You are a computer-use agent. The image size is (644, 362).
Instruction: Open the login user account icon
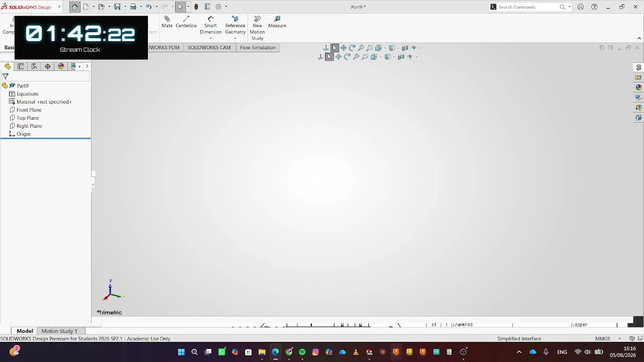[x=581, y=7]
